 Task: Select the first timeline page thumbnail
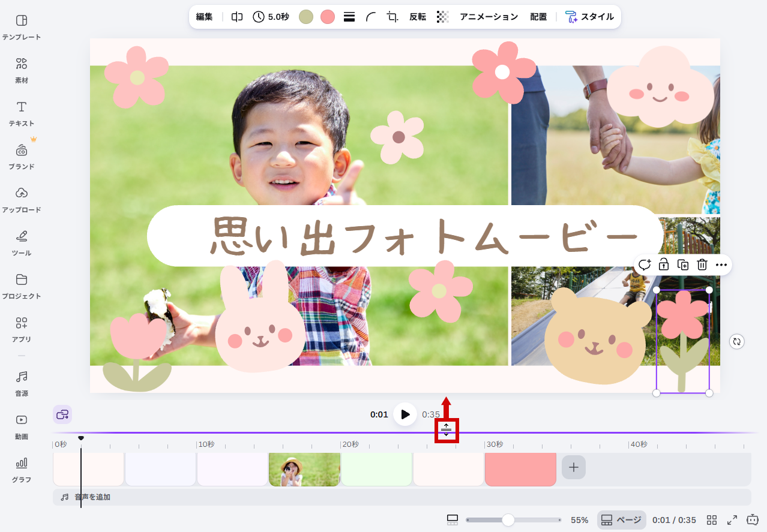pos(88,470)
